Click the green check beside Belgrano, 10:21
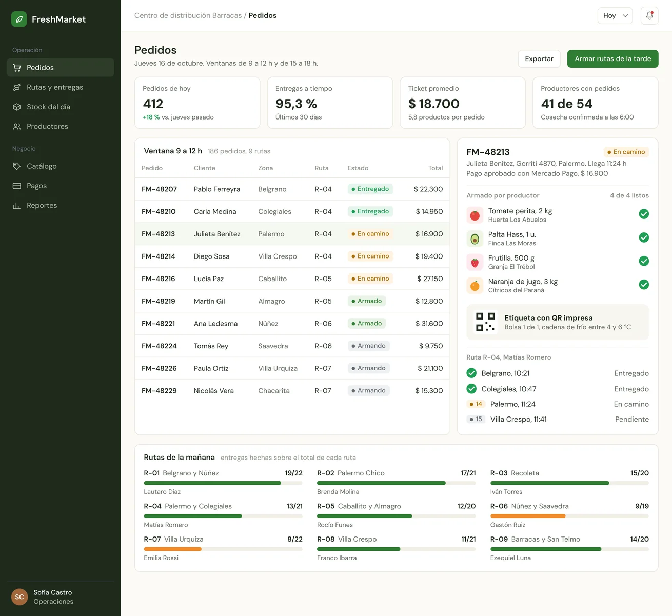 (471, 373)
